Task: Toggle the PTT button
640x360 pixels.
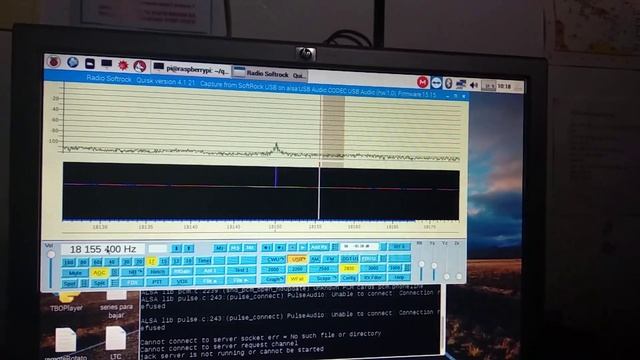Action: tap(158, 282)
